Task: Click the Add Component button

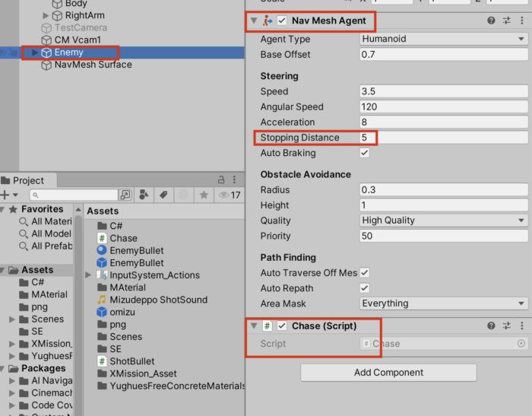Action: (x=388, y=373)
